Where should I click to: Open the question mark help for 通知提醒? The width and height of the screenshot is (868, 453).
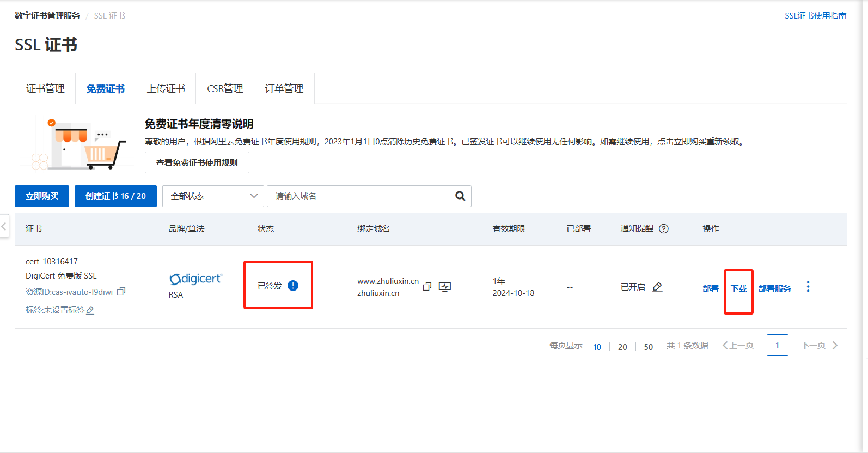(x=664, y=229)
